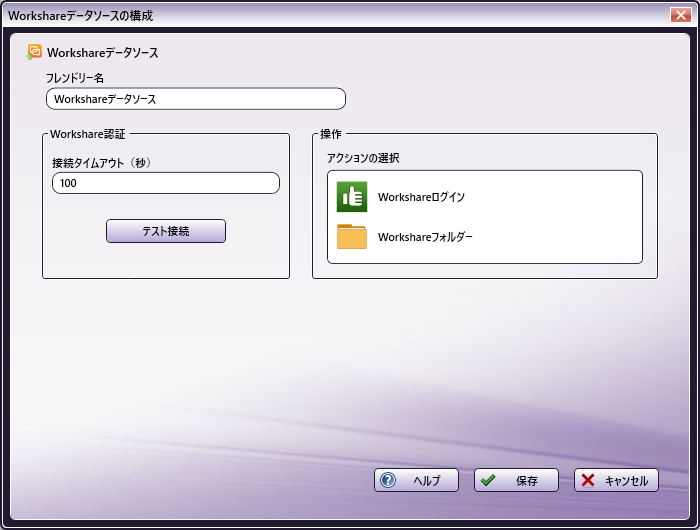Click the フレンドリー名 label
The height and width of the screenshot is (530, 700).
click(75, 78)
